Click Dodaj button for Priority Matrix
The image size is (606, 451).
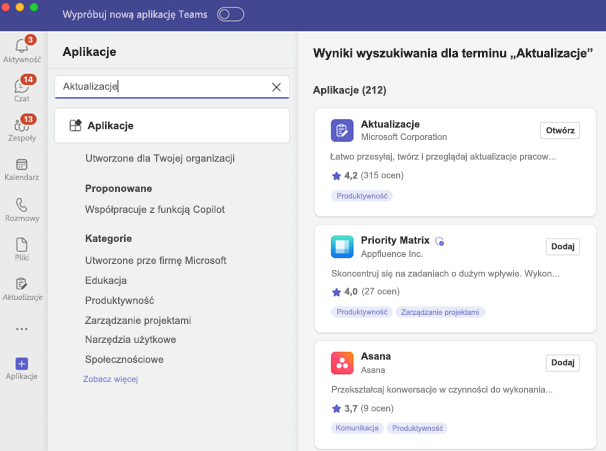coord(563,247)
